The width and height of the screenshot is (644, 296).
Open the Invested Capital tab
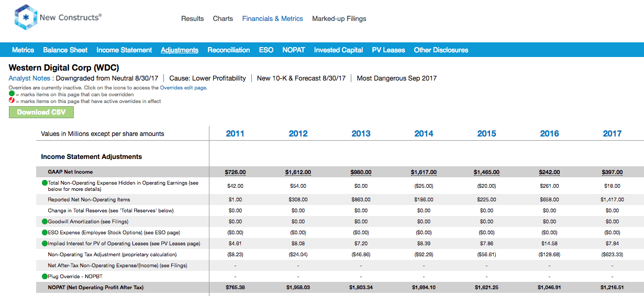(339, 50)
